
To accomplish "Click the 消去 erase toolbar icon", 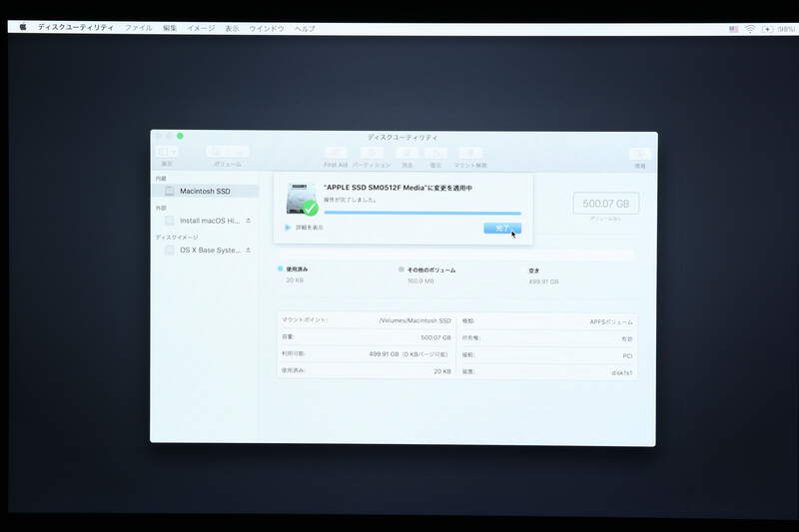I will pos(406,153).
